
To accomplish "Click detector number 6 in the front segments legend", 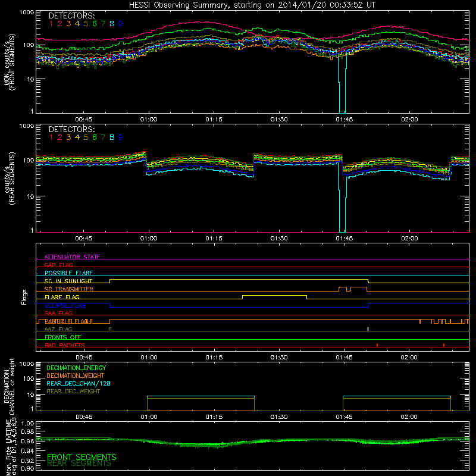I will [95, 24].
